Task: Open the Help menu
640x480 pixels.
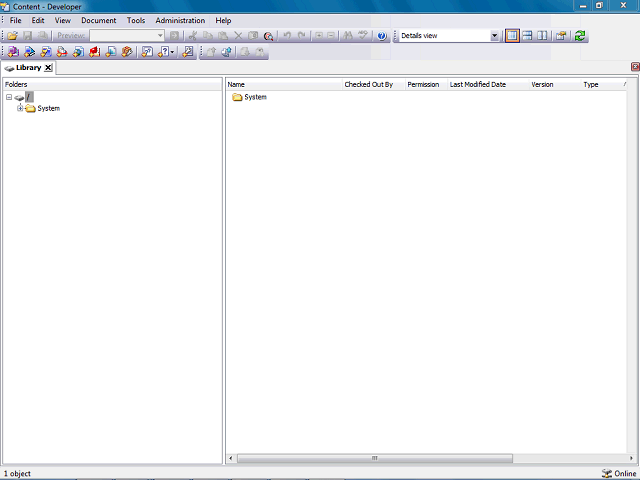Action: 223,20
